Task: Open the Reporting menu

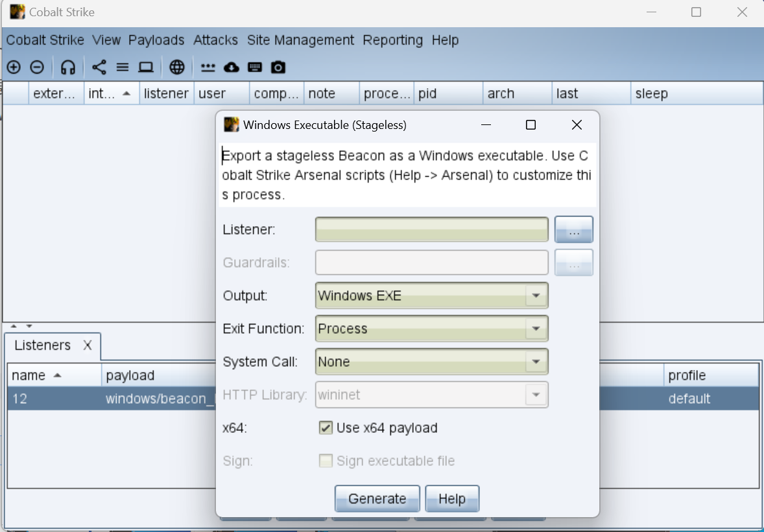Action: point(393,40)
